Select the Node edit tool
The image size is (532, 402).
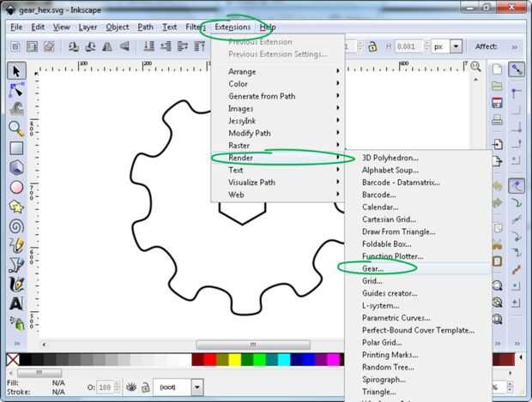click(x=16, y=90)
